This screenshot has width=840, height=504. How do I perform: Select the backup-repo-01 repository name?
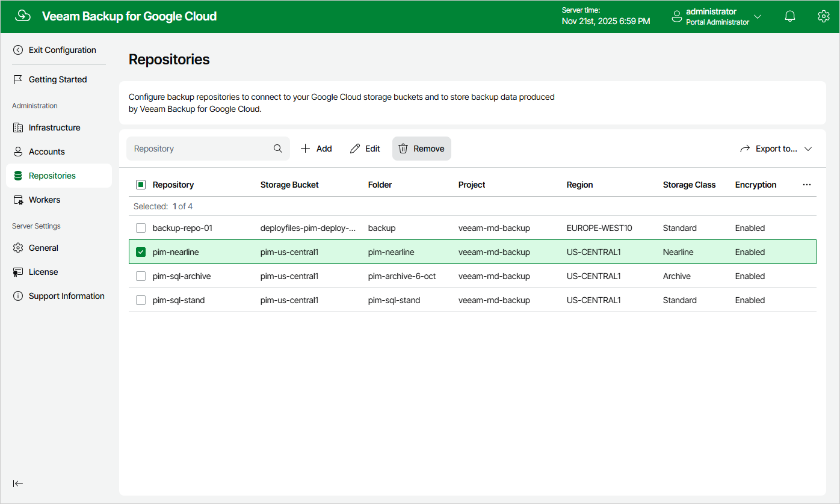point(182,228)
